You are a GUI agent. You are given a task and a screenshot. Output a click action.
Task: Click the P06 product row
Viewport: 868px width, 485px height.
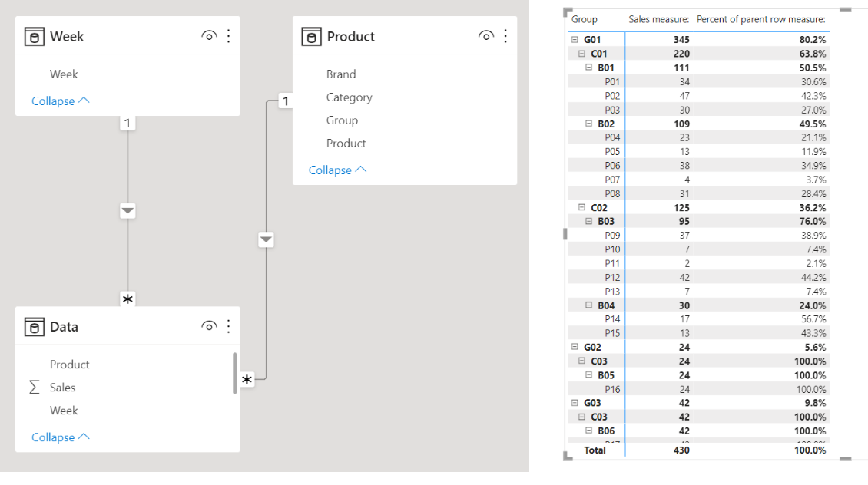pyautogui.click(x=698, y=165)
